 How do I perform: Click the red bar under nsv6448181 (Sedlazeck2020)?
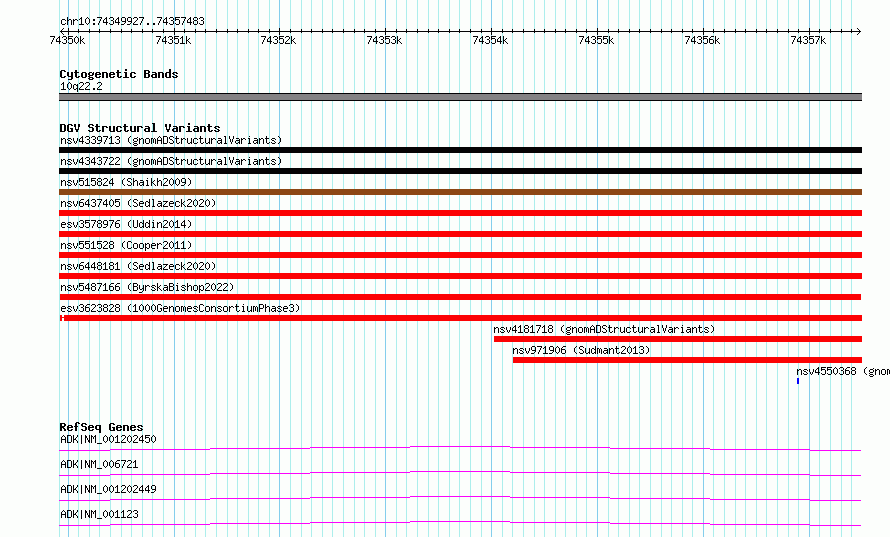[x=460, y=276]
